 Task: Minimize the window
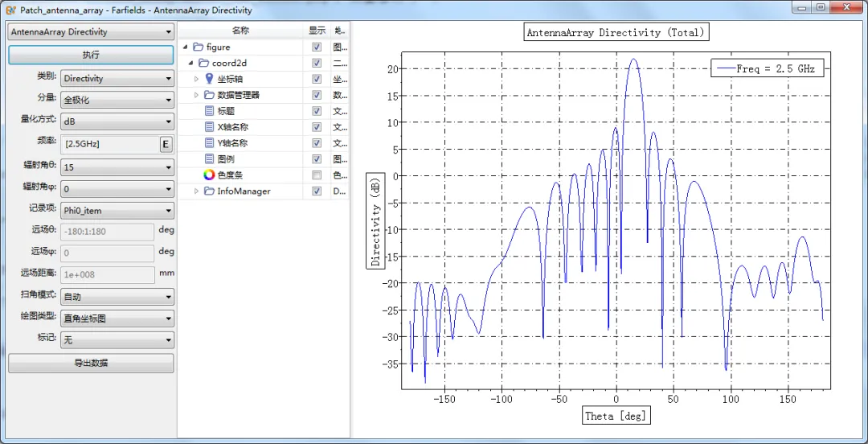(x=801, y=7)
